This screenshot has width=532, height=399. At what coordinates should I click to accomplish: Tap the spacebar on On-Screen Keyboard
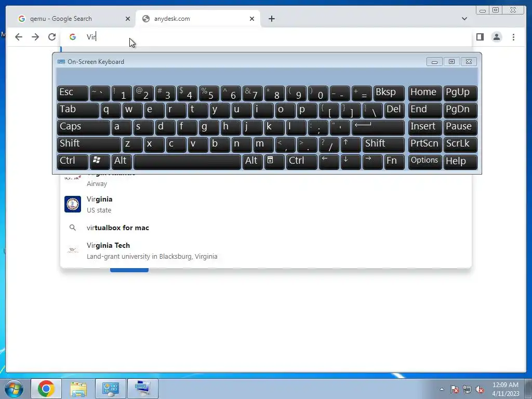187,162
